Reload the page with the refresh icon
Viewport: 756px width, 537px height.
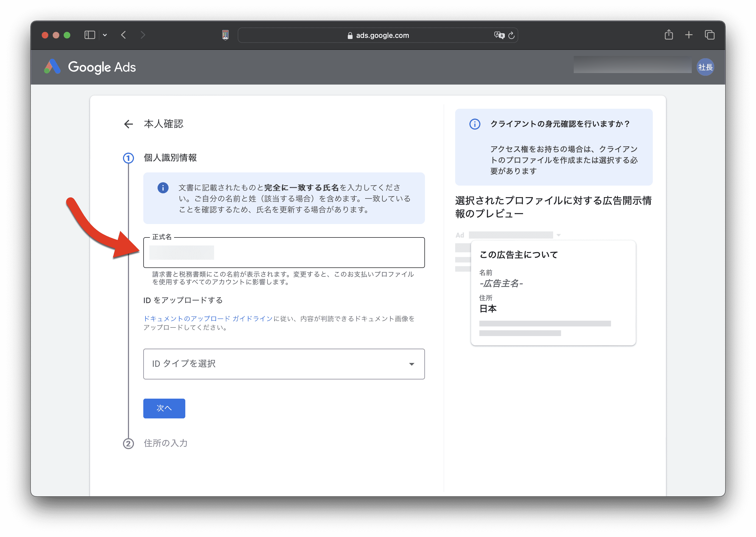pyautogui.click(x=511, y=35)
